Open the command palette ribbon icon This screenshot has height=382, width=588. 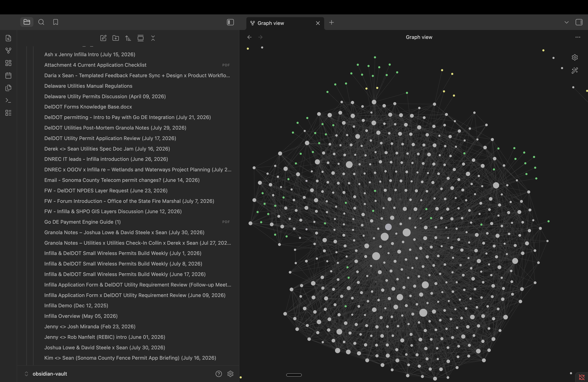coord(8,100)
